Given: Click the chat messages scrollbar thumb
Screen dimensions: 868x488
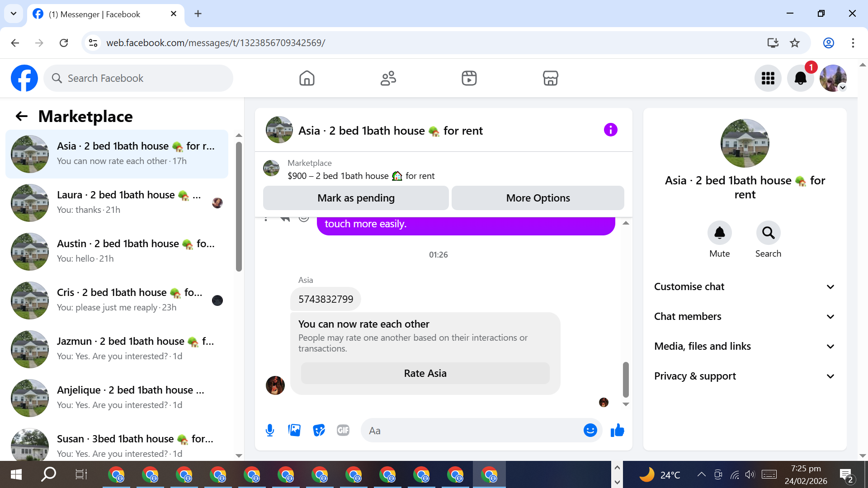Looking at the screenshot, I should (x=626, y=379).
